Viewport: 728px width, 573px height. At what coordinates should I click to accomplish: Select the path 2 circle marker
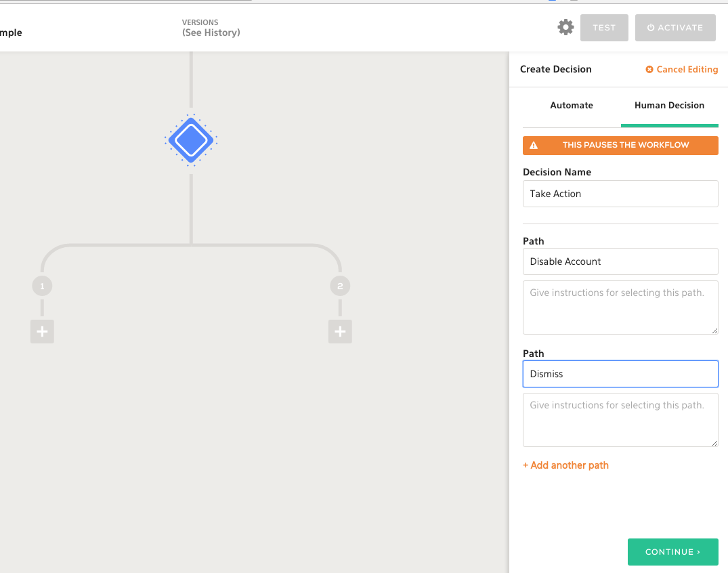[340, 286]
